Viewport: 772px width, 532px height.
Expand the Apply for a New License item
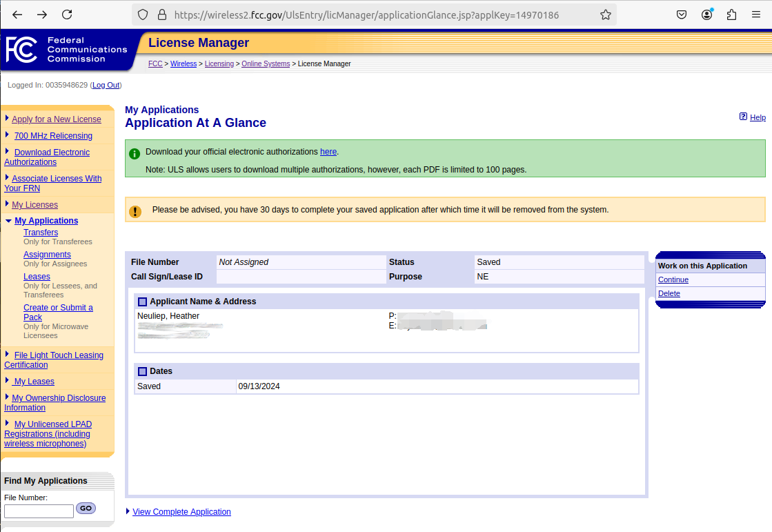(x=7, y=119)
